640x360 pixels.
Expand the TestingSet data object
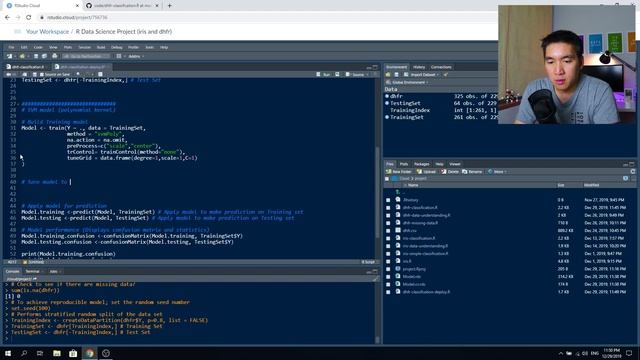(387, 103)
